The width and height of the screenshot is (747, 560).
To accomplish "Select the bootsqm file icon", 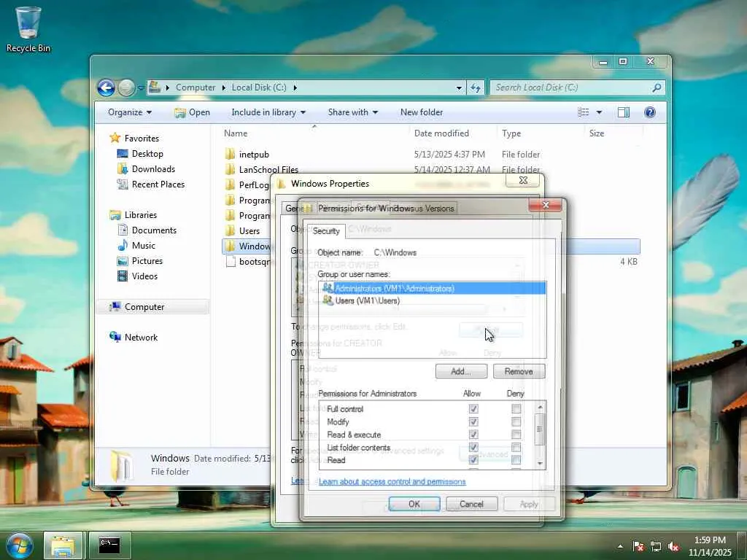I will pyautogui.click(x=231, y=262).
